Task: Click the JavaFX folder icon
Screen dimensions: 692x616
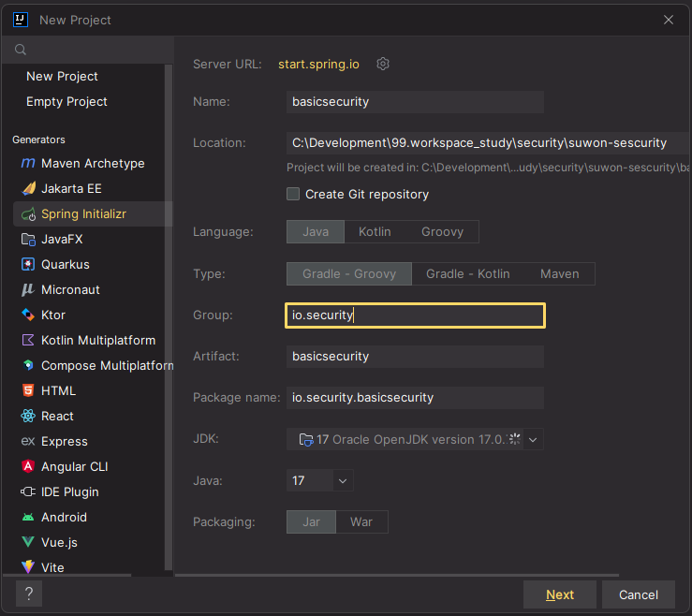Action: tap(28, 239)
